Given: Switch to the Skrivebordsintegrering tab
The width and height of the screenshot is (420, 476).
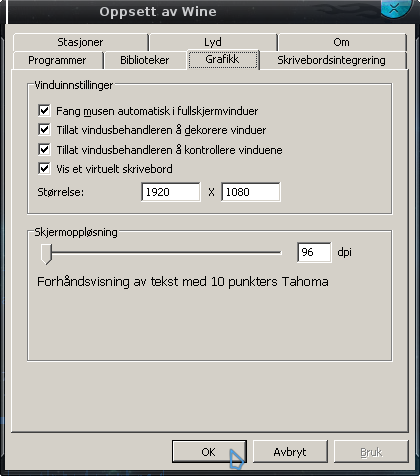Looking at the screenshot, I should point(332,60).
